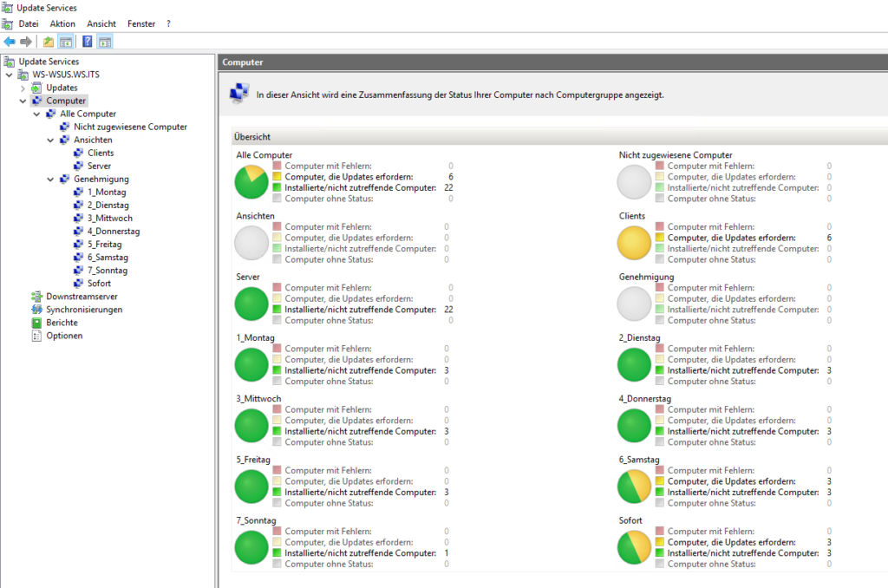Screen dimensions: 888x588
Task: Click the Sofort pie chart
Action: 634,548
